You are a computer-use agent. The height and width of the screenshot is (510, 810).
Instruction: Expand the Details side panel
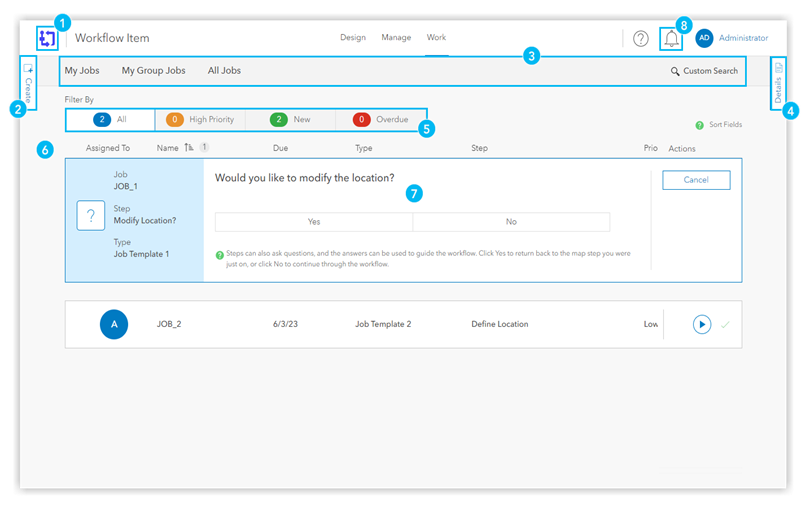coord(778,84)
